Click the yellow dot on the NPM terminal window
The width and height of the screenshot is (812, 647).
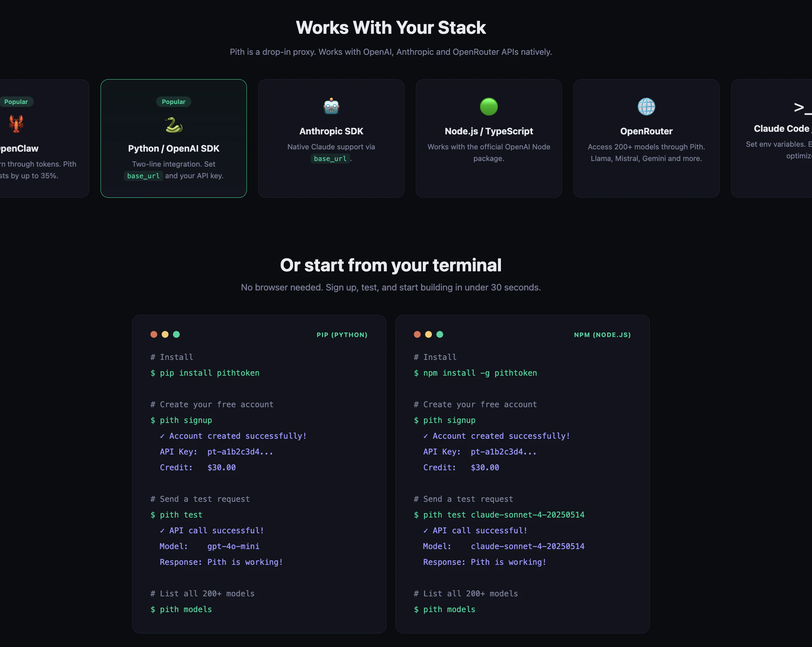429,334
